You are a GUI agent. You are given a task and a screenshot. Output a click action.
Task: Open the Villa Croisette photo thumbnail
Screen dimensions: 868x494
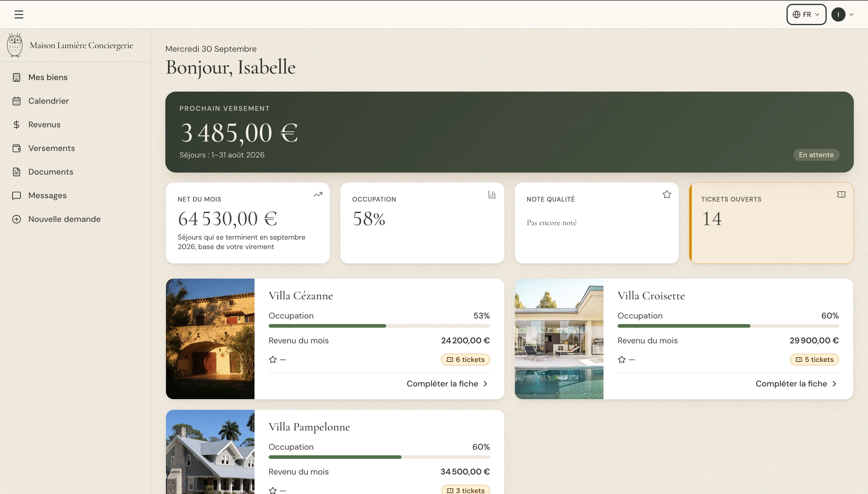point(559,339)
